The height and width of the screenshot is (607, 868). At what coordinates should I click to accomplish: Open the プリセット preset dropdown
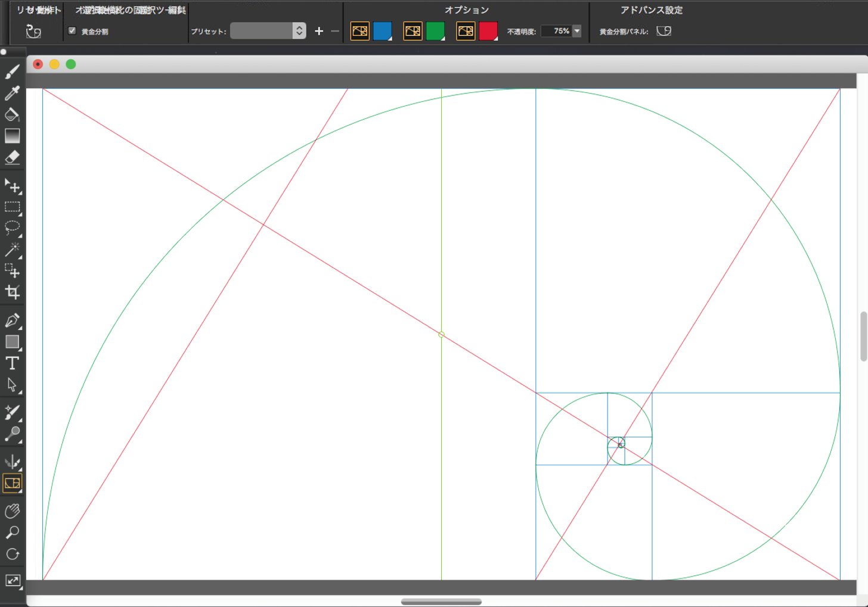point(268,31)
